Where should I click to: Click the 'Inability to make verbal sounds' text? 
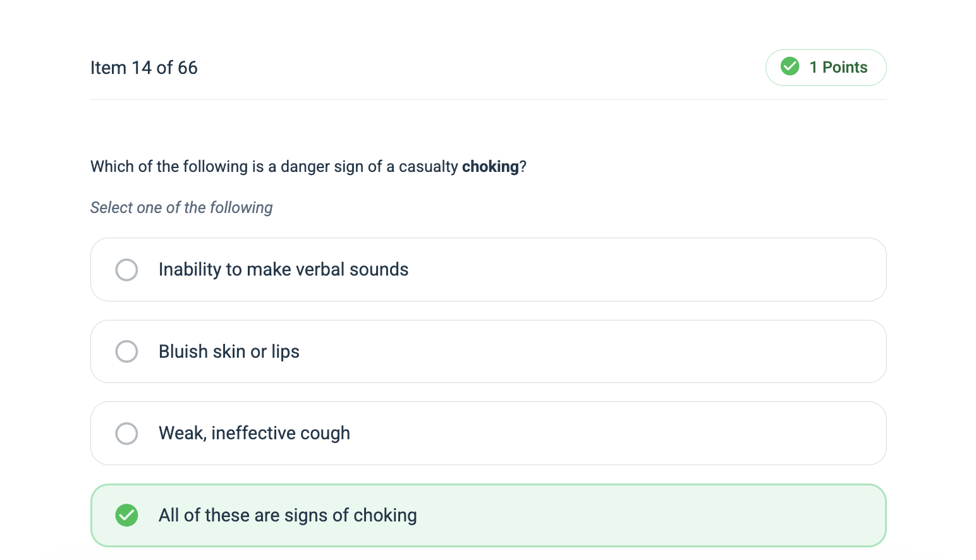(283, 270)
